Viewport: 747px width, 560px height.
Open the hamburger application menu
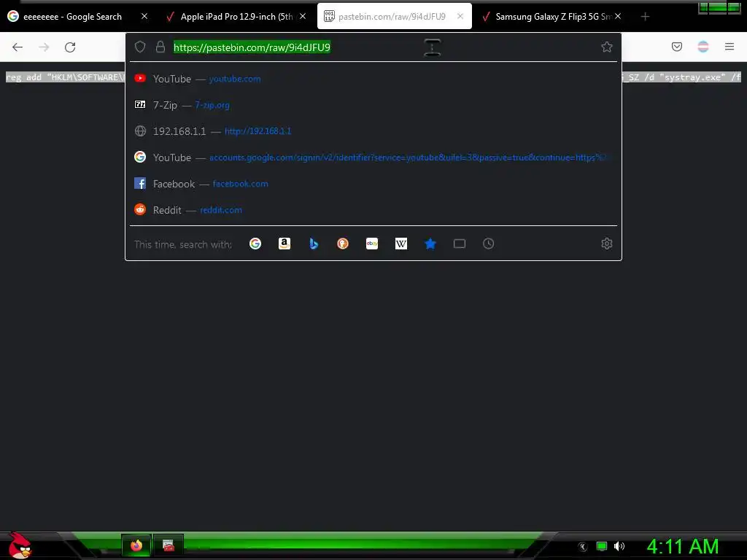click(729, 47)
